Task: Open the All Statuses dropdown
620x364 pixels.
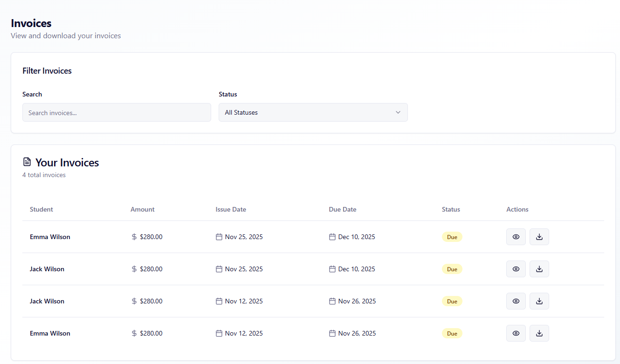Action: [x=313, y=112]
